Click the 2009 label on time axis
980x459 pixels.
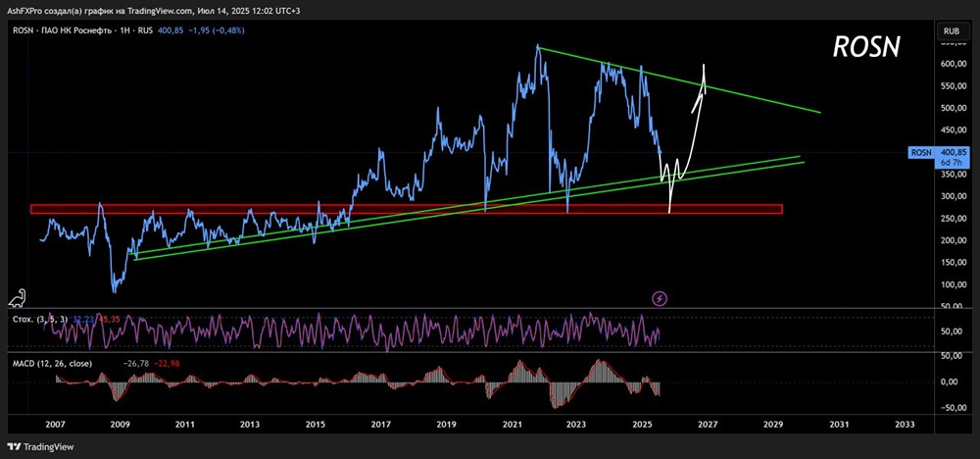tap(120, 425)
